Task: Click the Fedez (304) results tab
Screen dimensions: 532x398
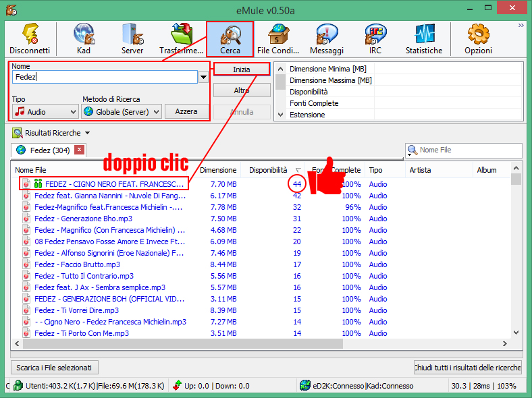Action: [49, 150]
